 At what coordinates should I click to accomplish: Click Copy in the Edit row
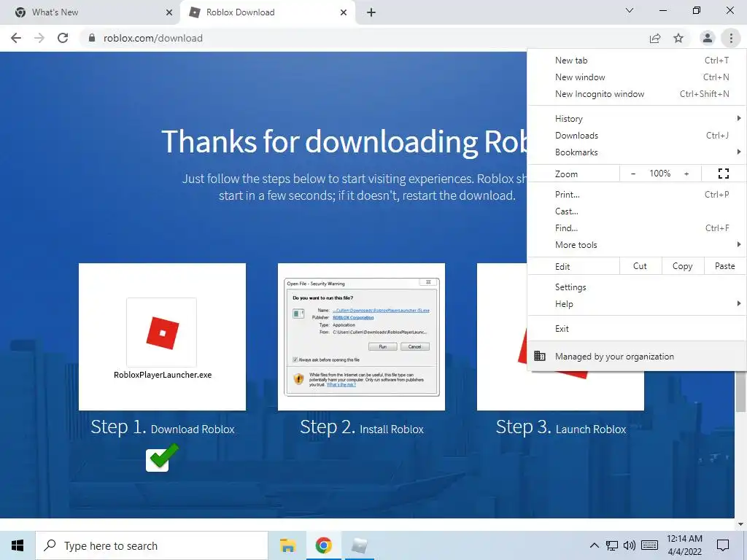click(x=683, y=265)
